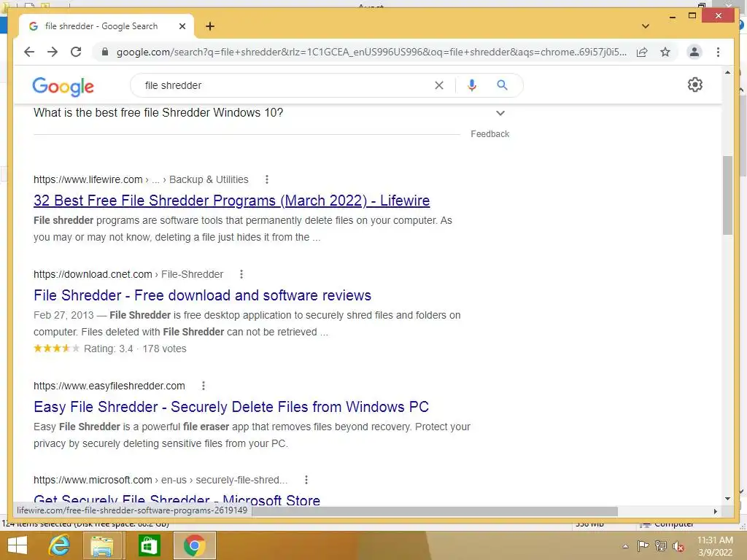Screen dimensions: 747x560
Task: View site information via the lock icon
Action: [x=105, y=52]
